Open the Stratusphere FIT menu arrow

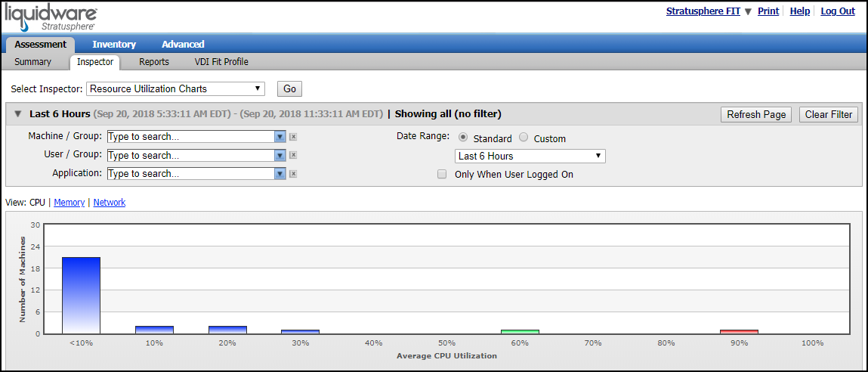[x=749, y=12]
